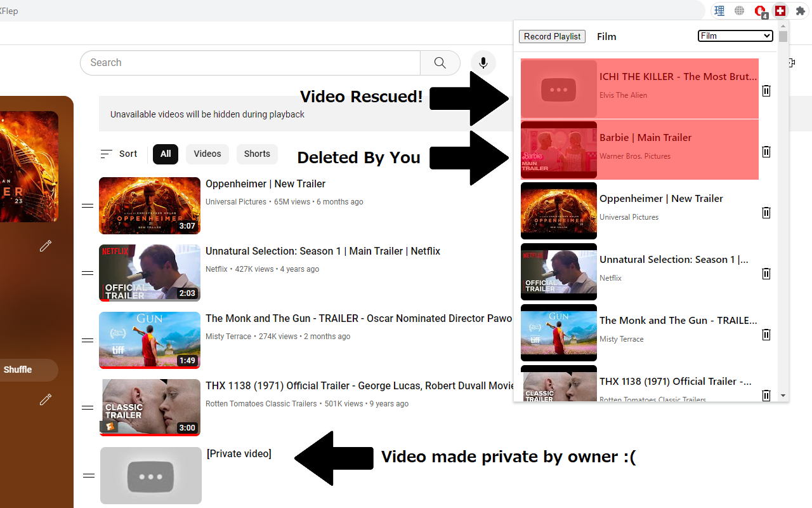
Task: Delete the Barbie Main Trailer using its trash icon
Action: [766, 152]
